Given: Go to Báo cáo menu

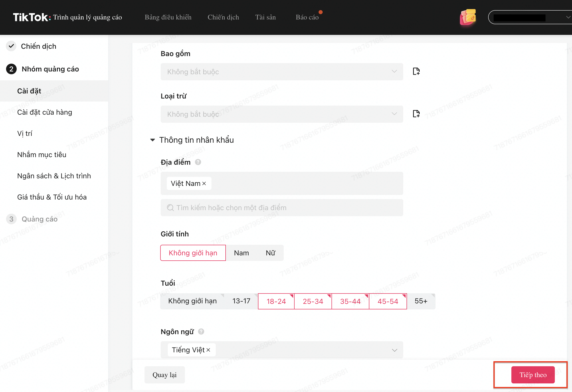Looking at the screenshot, I should (x=307, y=17).
